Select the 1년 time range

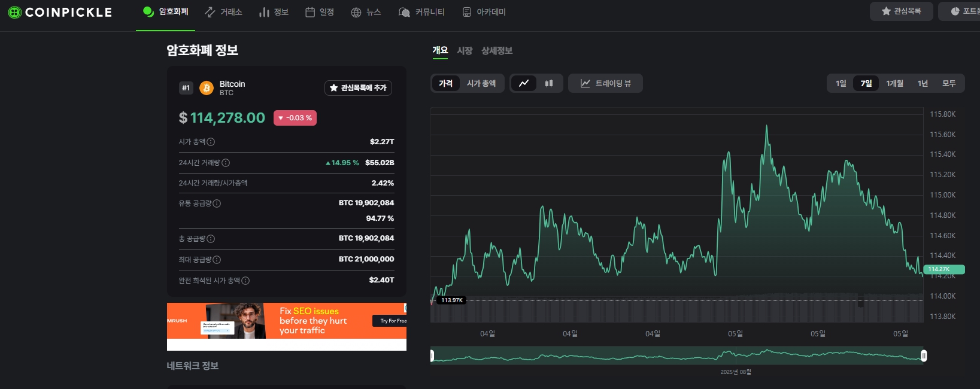click(x=923, y=83)
